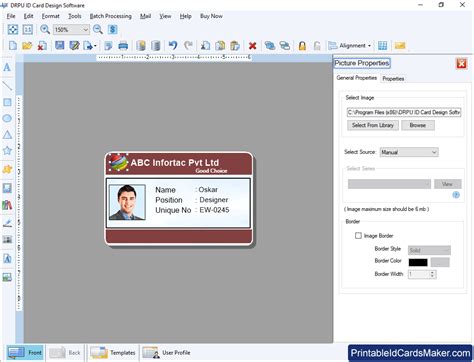474x362 pixels.
Task: Open the zoom percentage 150% dropdown
Action: click(85, 30)
